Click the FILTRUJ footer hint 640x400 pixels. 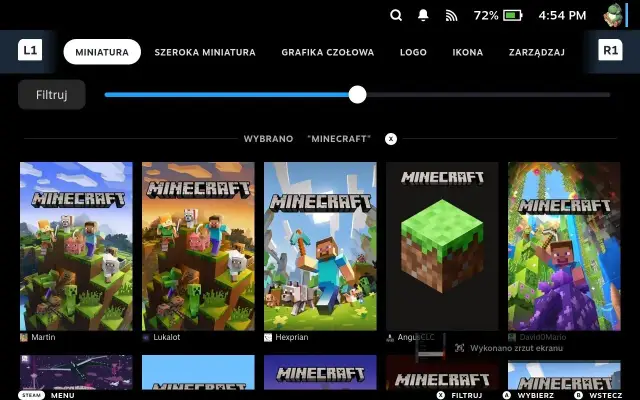(x=467, y=395)
